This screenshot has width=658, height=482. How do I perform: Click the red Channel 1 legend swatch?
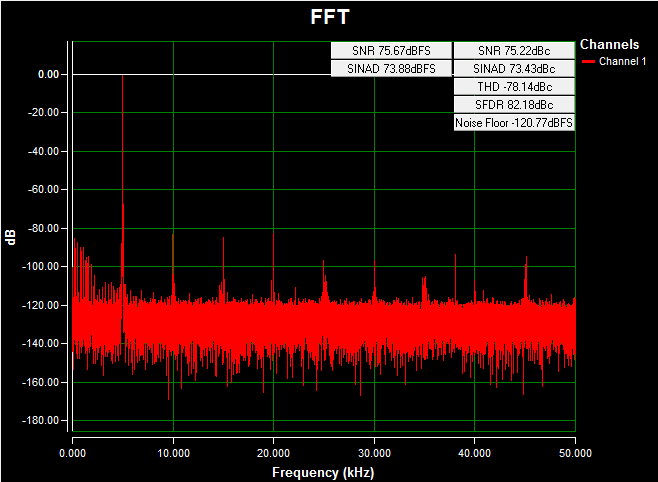[588, 61]
